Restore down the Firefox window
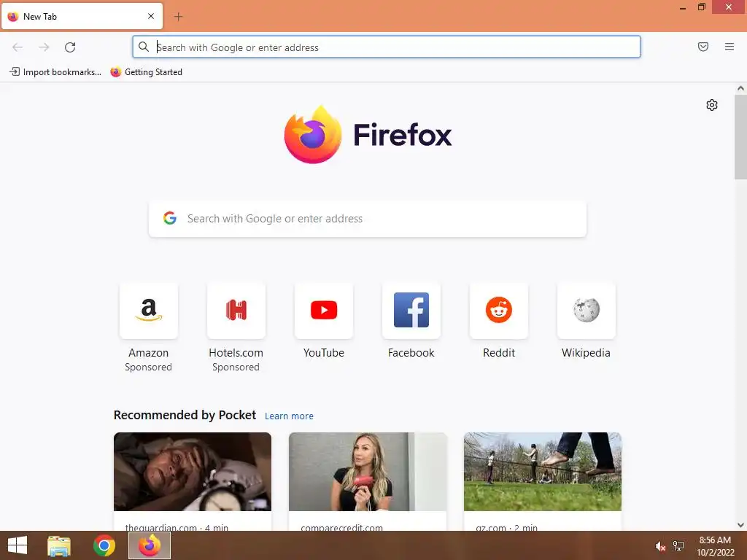Viewport: 747px width, 560px height. (702, 7)
